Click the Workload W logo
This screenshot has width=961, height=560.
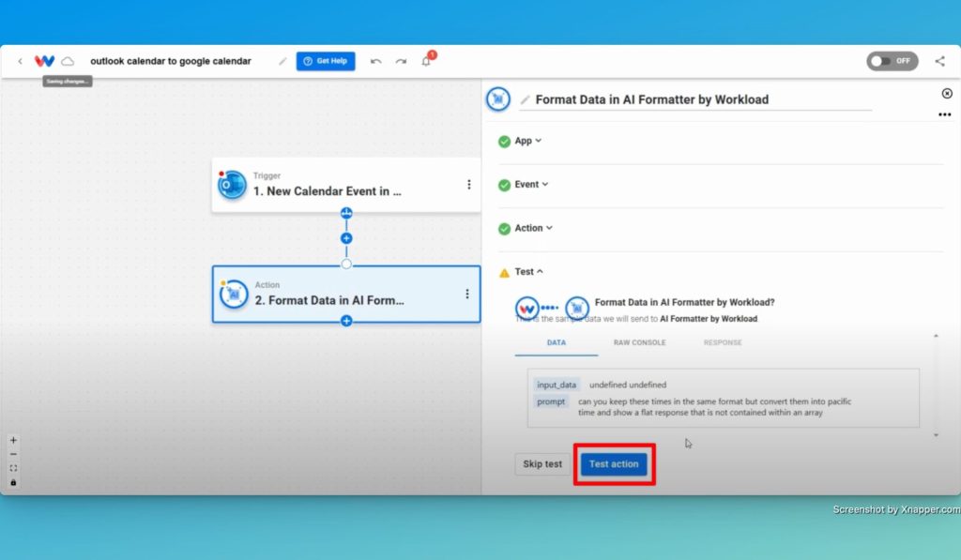[44, 61]
